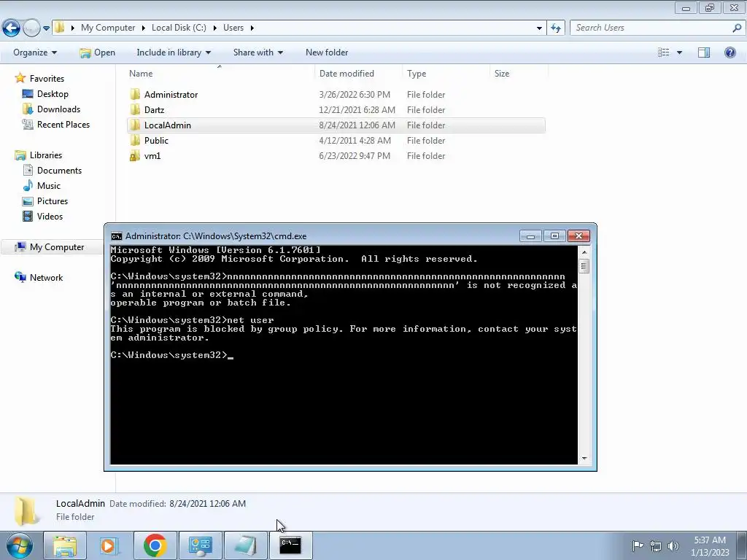The height and width of the screenshot is (560, 747).
Task: Open Google Chrome from the taskbar
Action: click(x=155, y=546)
